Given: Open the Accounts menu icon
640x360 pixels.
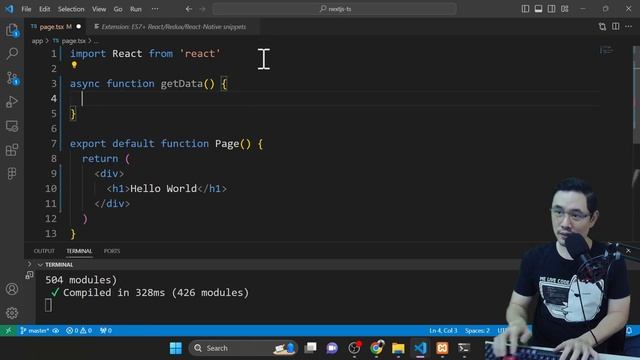Looking at the screenshot, I should tap(12, 289).
